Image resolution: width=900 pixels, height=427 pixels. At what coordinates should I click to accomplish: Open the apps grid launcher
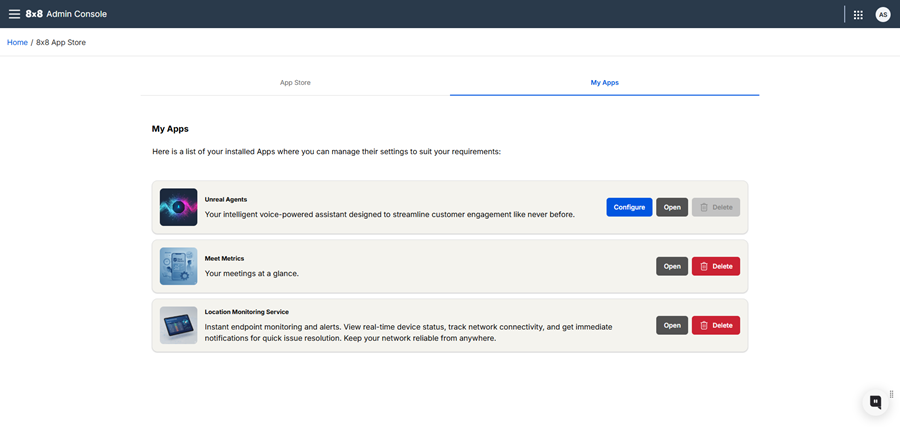[x=858, y=14]
